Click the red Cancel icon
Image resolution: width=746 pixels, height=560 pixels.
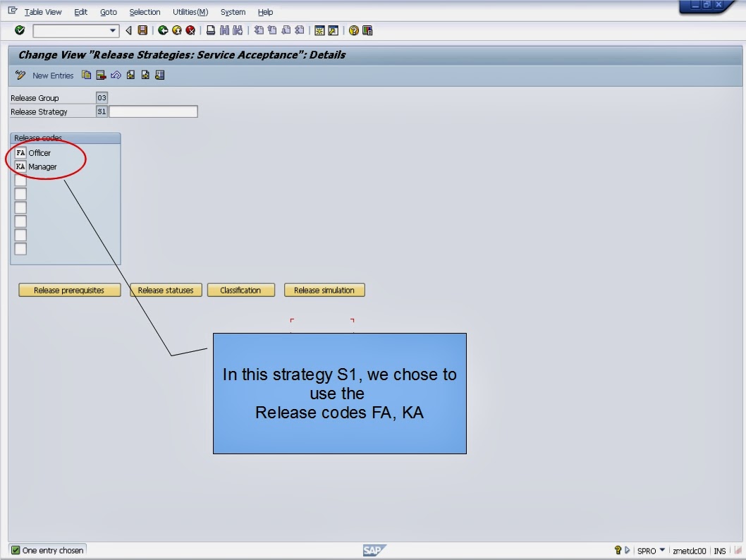[190, 30]
